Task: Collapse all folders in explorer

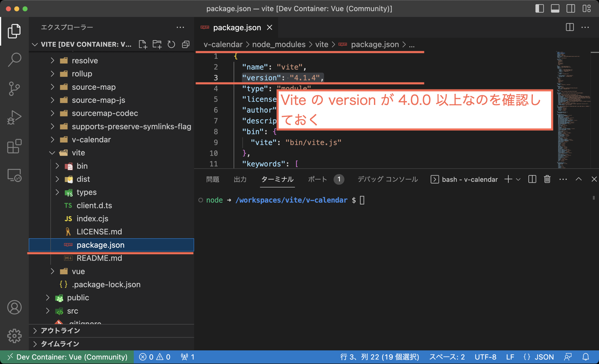Action: tap(186, 45)
